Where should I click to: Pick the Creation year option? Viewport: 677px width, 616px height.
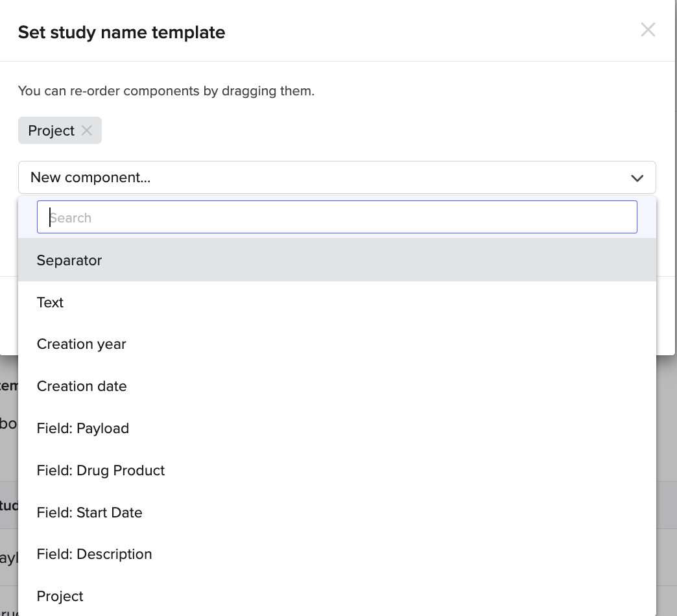coord(81,344)
